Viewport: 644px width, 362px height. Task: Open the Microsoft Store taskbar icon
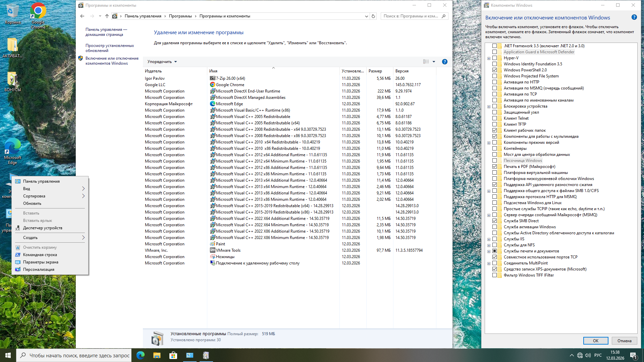pos(173,355)
